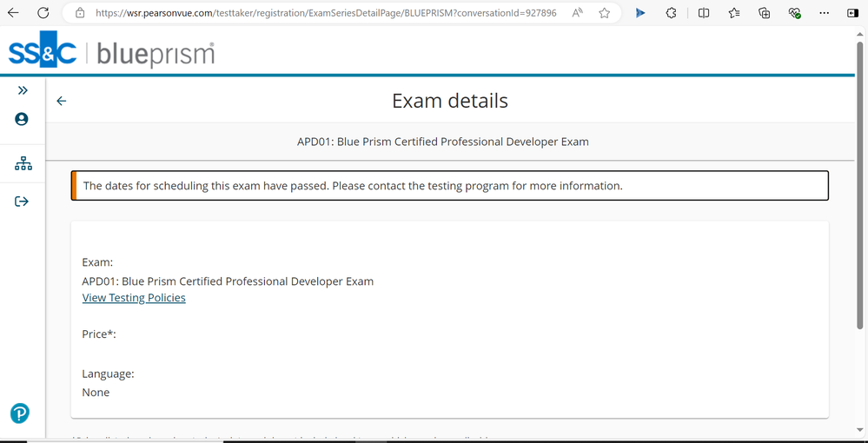Click the address bar URL
868x443 pixels.
pos(326,13)
